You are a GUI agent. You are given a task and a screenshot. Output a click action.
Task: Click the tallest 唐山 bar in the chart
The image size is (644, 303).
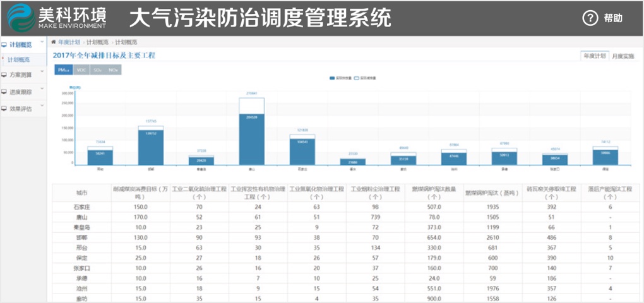(x=251, y=139)
